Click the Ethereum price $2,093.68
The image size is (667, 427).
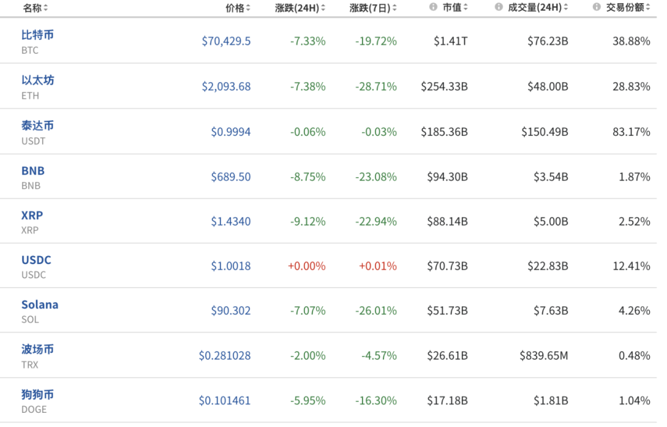226,87
